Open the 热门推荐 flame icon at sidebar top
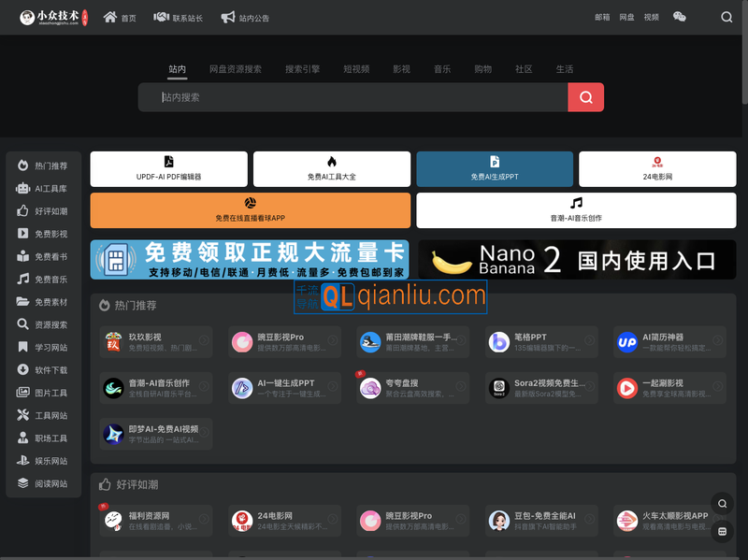The image size is (748, 560). (x=22, y=165)
